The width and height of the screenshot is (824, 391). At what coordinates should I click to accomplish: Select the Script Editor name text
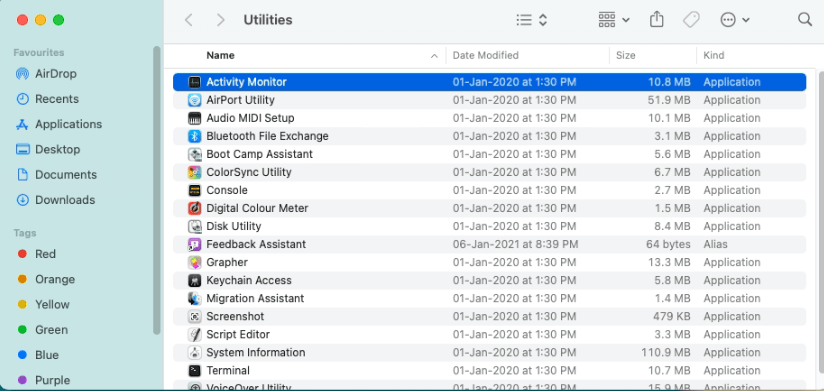238,334
